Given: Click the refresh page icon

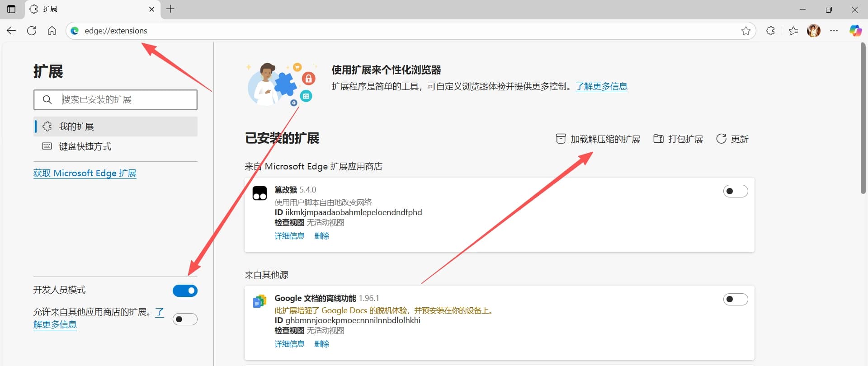Looking at the screenshot, I should tap(32, 31).
